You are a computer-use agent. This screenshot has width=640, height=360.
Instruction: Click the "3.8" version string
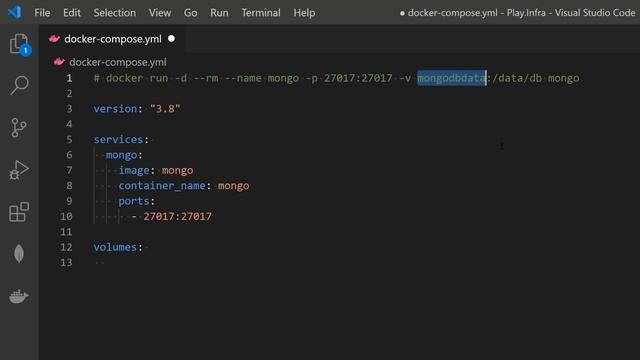click(x=165, y=109)
